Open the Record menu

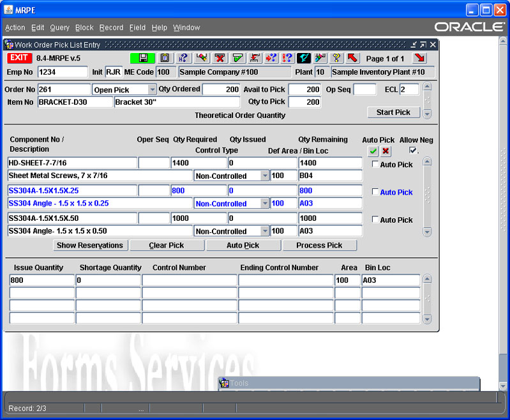111,27
